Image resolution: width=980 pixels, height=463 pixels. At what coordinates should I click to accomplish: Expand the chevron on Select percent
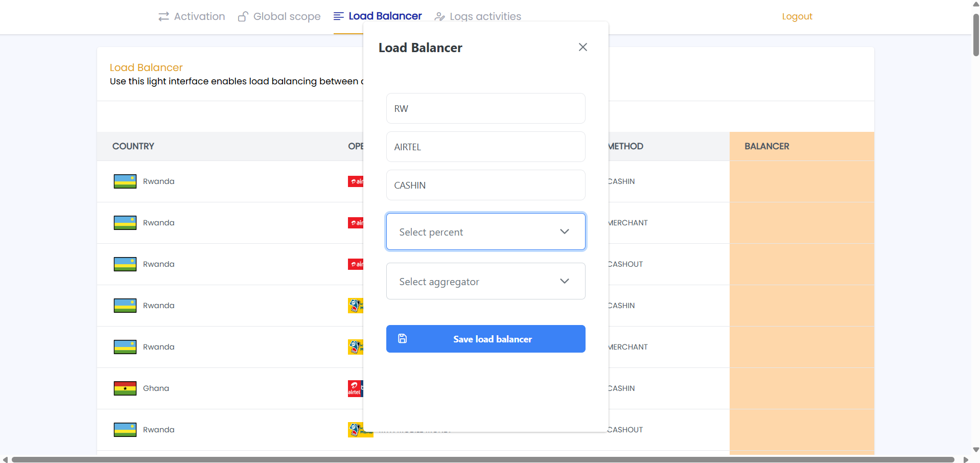(x=564, y=231)
